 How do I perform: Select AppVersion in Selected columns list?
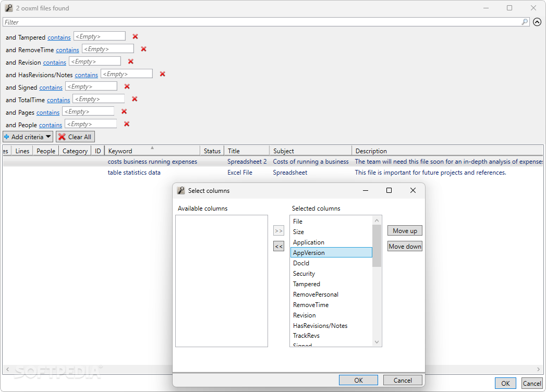[331, 252]
